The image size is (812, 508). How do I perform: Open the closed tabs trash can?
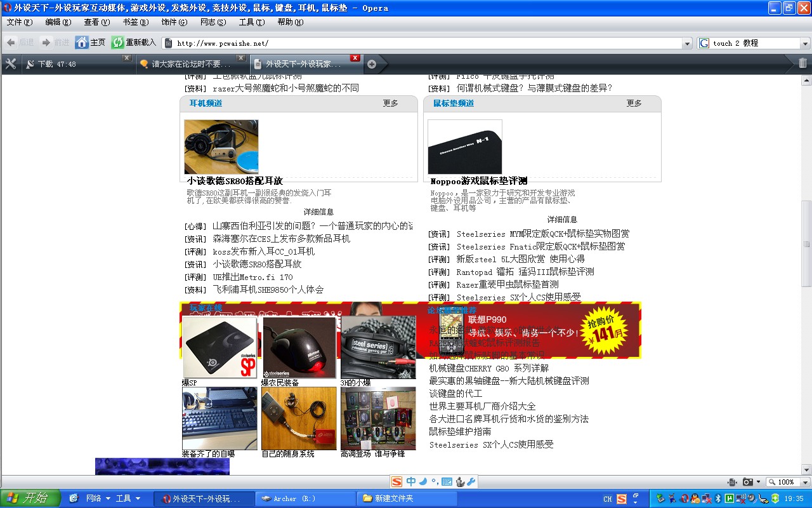802,63
